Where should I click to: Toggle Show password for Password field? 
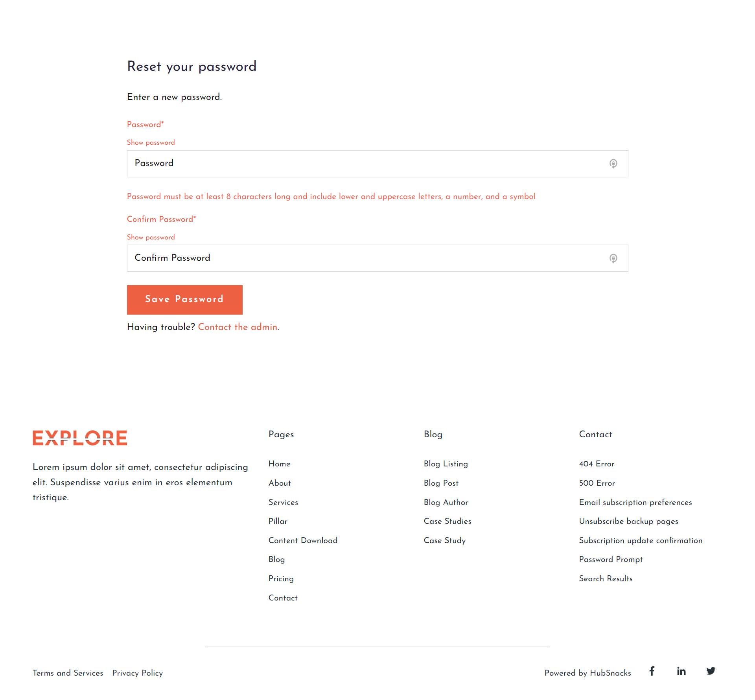tap(151, 142)
